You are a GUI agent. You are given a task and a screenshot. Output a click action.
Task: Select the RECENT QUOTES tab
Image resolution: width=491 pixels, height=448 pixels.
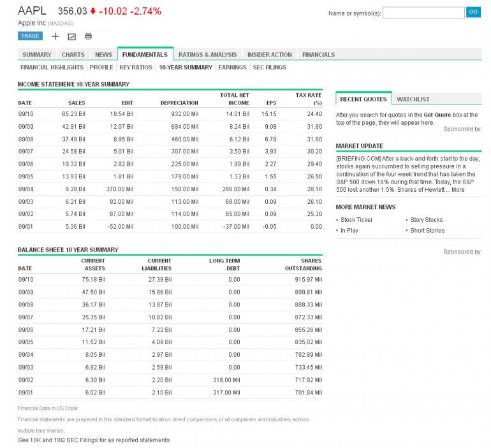[363, 99]
